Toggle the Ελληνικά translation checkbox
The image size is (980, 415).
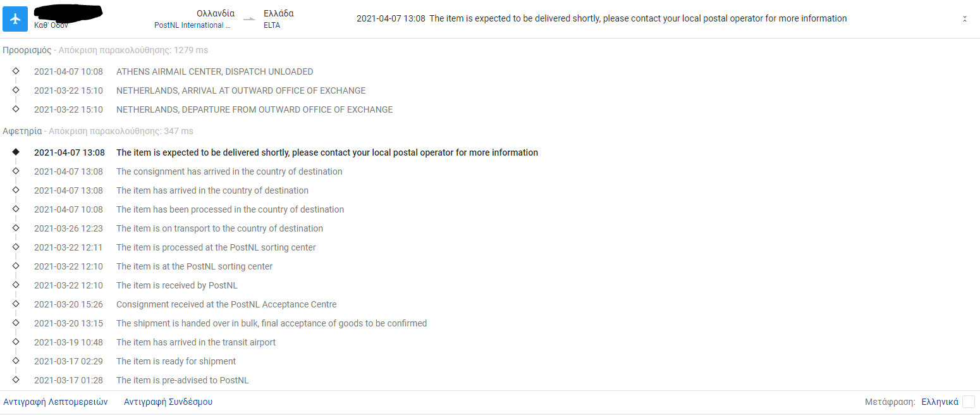tap(968, 402)
